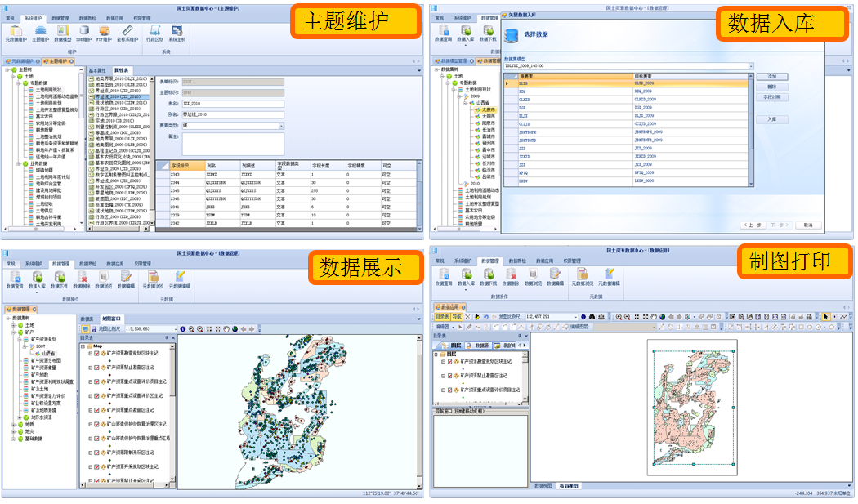858x504 pixels.
Task: Click 添加 button in 选择数据 dialog
Action: point(771,77)
